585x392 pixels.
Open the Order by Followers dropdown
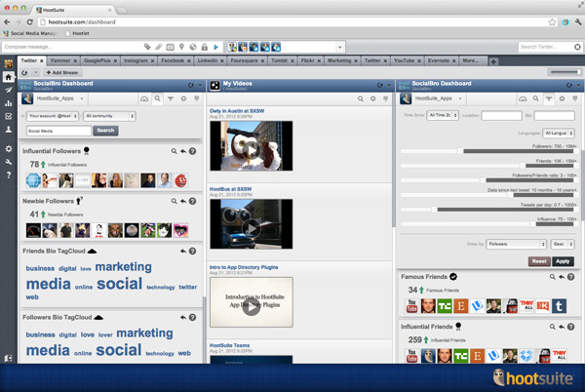[x=517, y=244]
